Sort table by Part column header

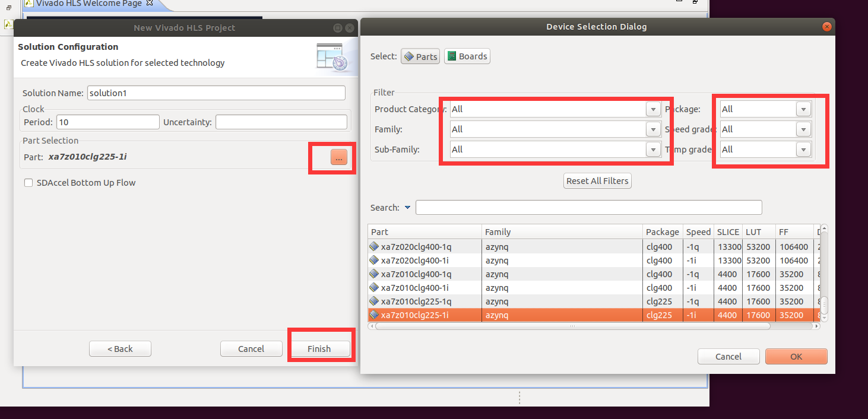(425, 232)
